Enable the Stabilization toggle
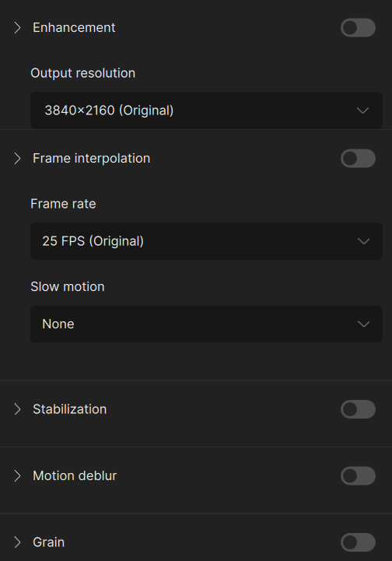The height and width of the screenshot is (561, 392). tap(358, 409)
